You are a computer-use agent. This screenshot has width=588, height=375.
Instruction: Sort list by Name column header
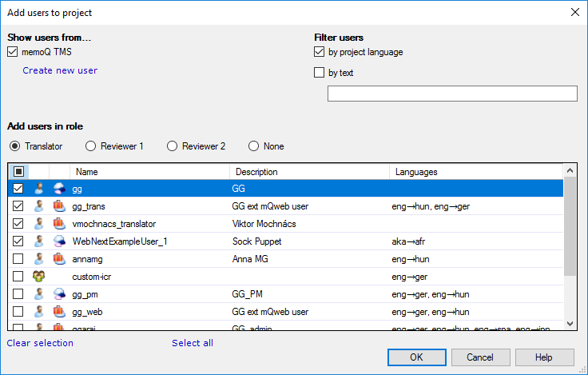point(149,172)
